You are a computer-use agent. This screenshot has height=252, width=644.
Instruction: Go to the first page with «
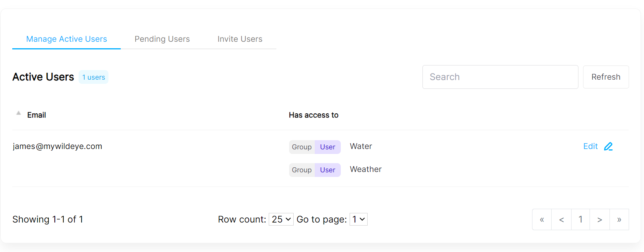(542, 219)
